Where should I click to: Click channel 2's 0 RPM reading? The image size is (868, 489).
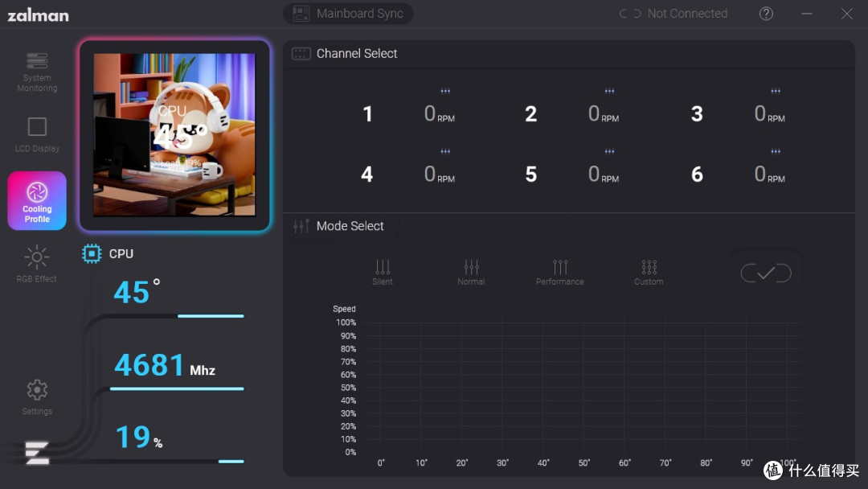pyautogui.click(x=604, y=114)
